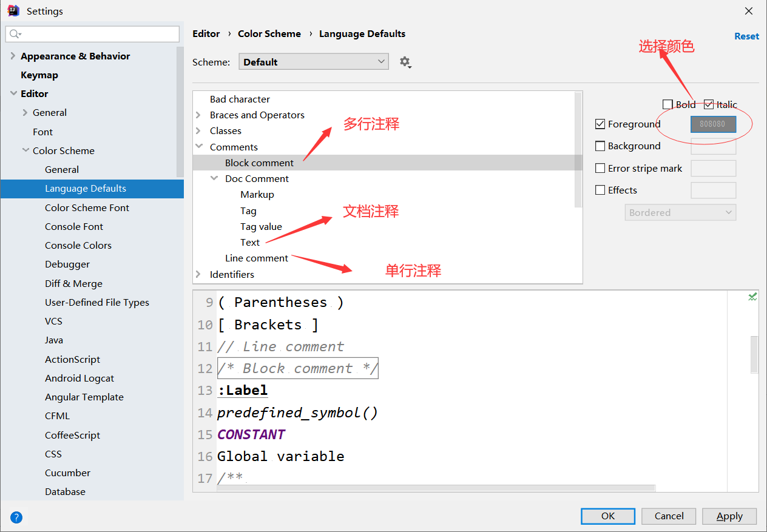767x532 pixels.
Task: Select Keymap in settings sidebar
Action: coord(39,75)
